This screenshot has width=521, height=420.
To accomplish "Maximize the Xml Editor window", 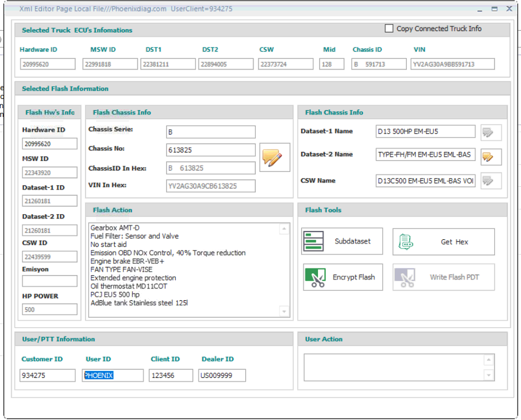I will pos(494,9).
